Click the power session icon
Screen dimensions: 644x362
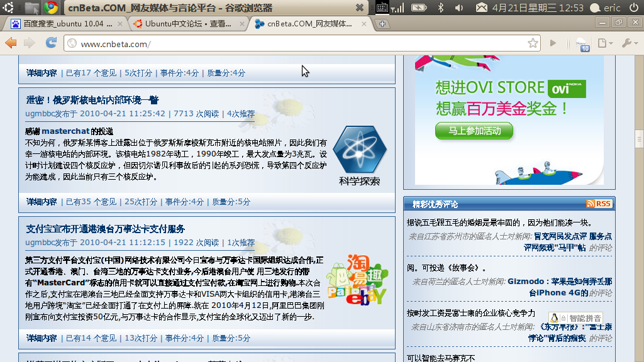pyautogui.click(x=634, y=8)
